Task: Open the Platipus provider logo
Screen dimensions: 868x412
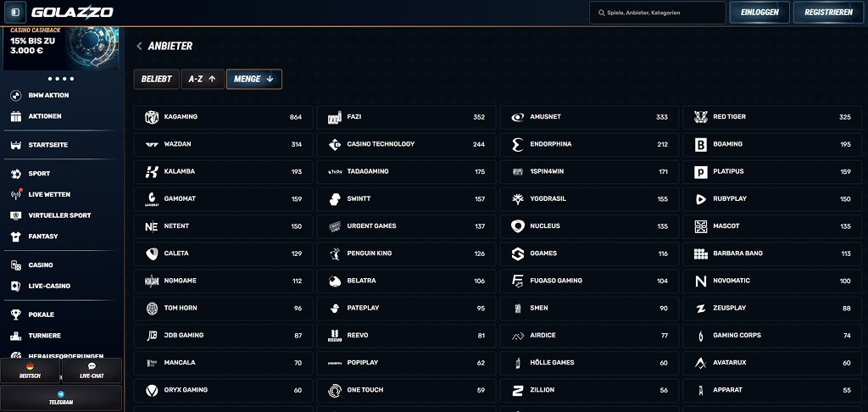Action: pos(701,171)
